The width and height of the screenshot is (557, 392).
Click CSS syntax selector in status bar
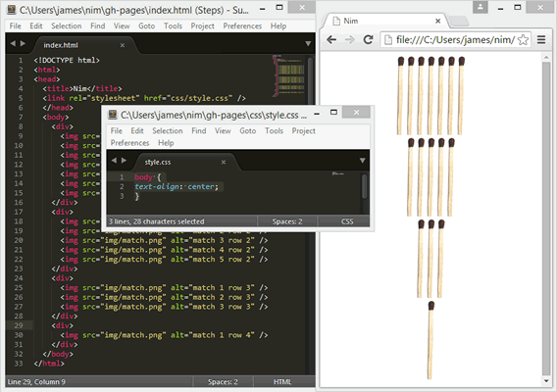[347, 221]
